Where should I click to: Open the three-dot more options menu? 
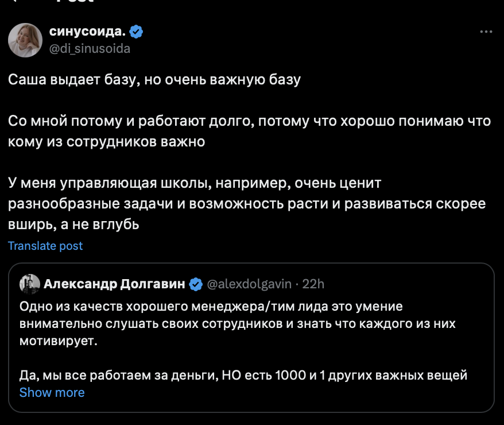pyautogui.click(x=486, y=32)
